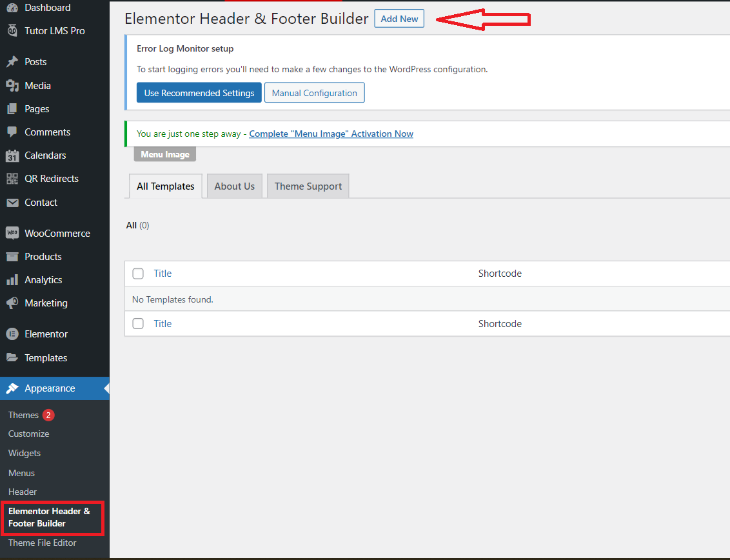Click the Marketing megaphone icon
Image resolution: width=730 pixels, height=560 pixels.
12,303
